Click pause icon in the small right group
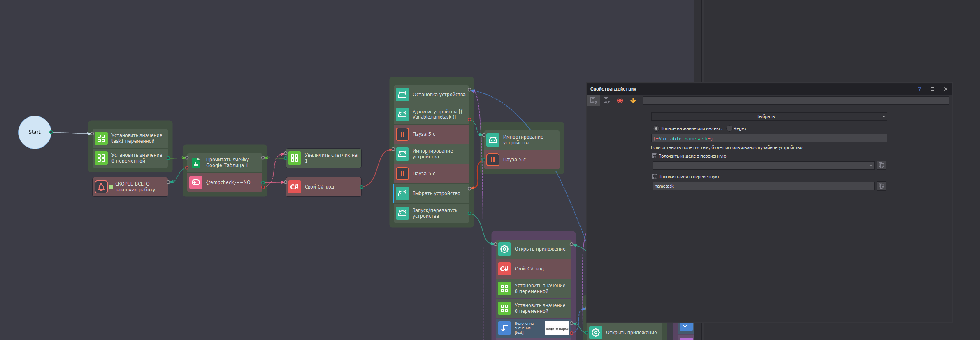Image resolution: width=980 pixels, height=340 pixels. click(x=493, y=160)
